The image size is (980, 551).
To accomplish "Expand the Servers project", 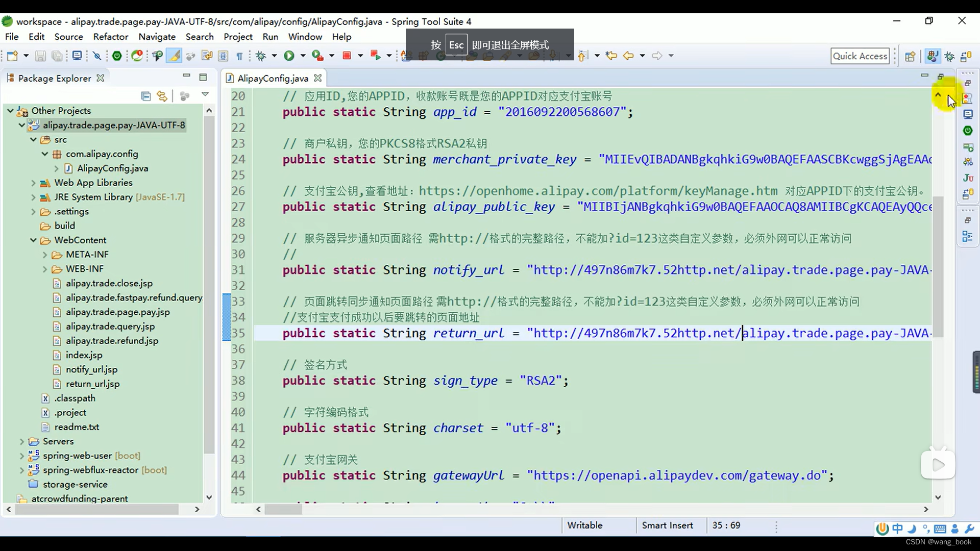I will [21, 441].
